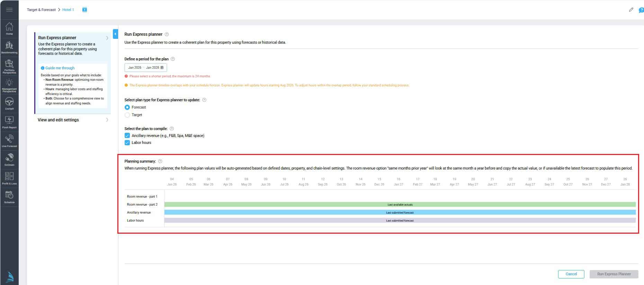The height and width of the screenshot is (285, 644).
Task: Uncheck the Ancillary revenue checkbox
Action: [127, 136]
